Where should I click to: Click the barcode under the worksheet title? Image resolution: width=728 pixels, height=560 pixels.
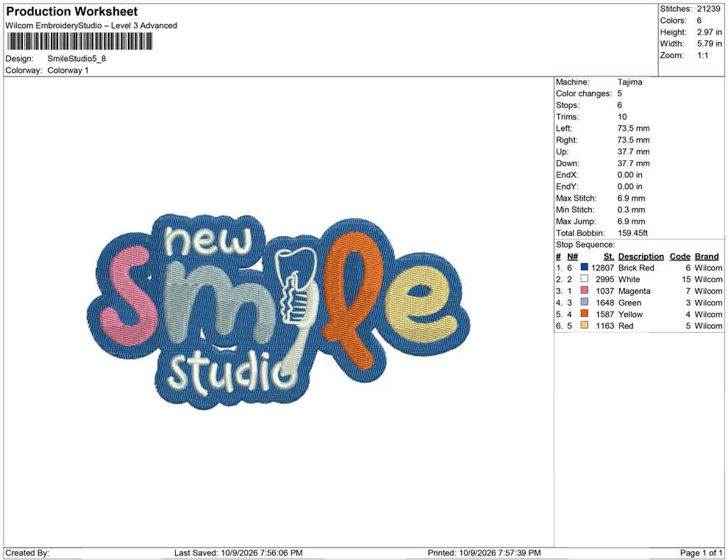point(79,42)
